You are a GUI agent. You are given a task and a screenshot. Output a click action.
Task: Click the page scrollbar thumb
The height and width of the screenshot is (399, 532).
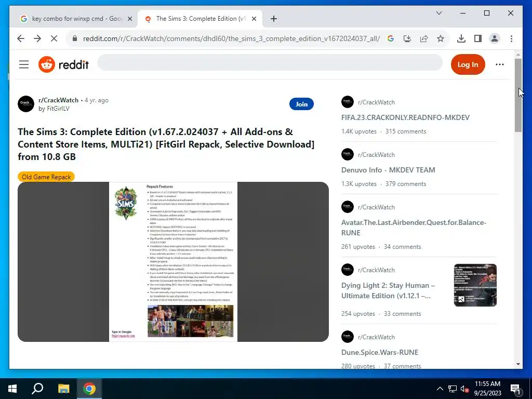pyautogui.click(x=518, y=96)
